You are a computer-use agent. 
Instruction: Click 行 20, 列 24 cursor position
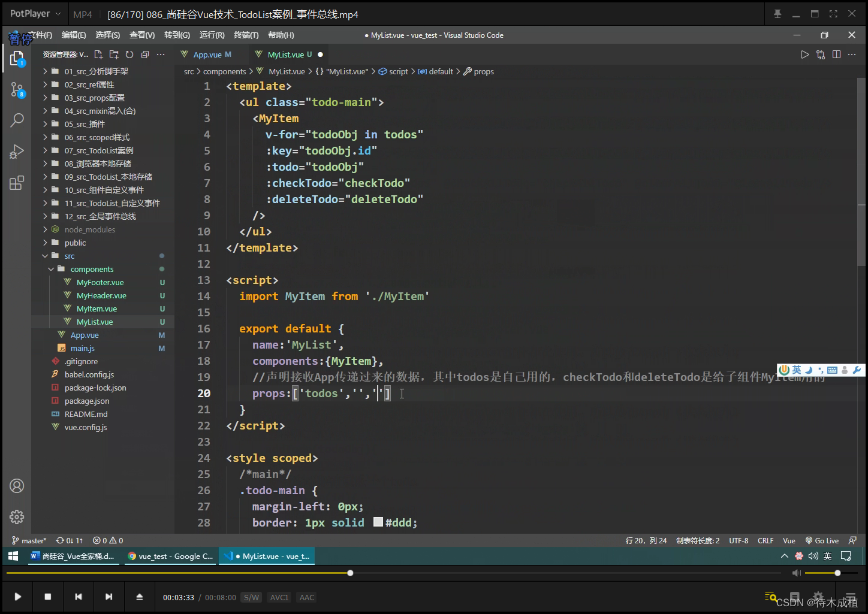[646, 540]
